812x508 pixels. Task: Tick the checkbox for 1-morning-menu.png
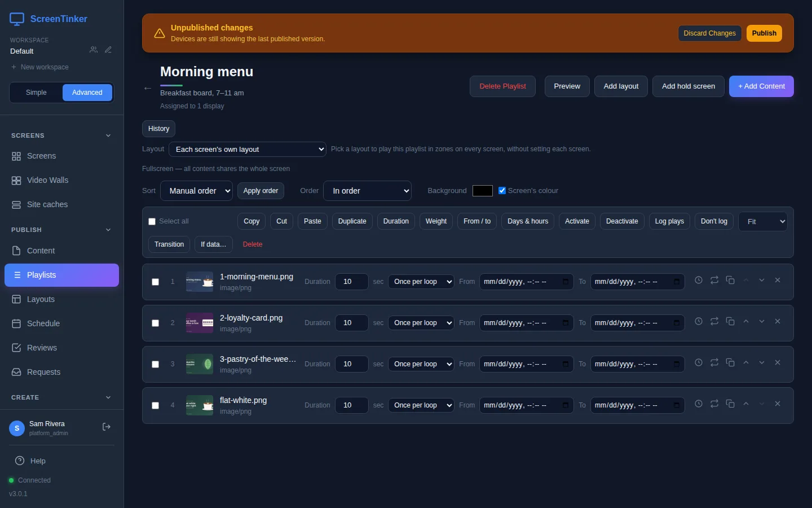coord(156,282)
